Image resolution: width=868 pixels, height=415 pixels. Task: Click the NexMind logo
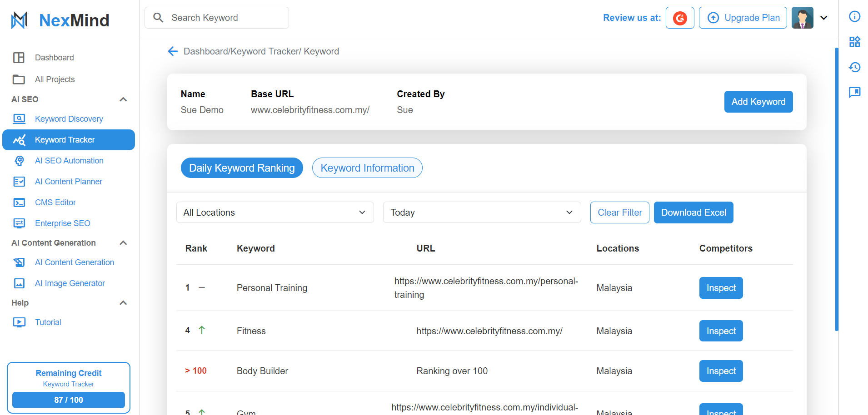(60, 20)
